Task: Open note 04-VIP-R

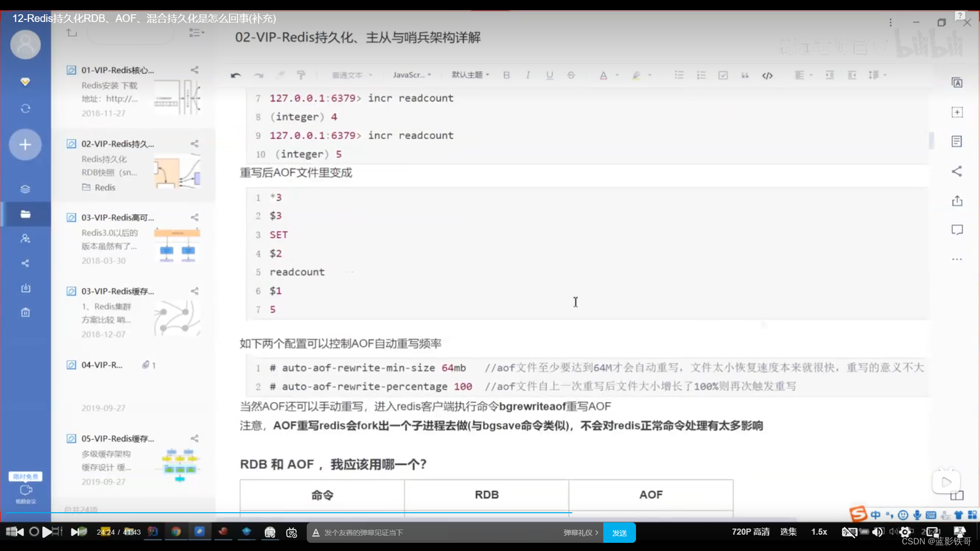Action: (x=133, y=386)
